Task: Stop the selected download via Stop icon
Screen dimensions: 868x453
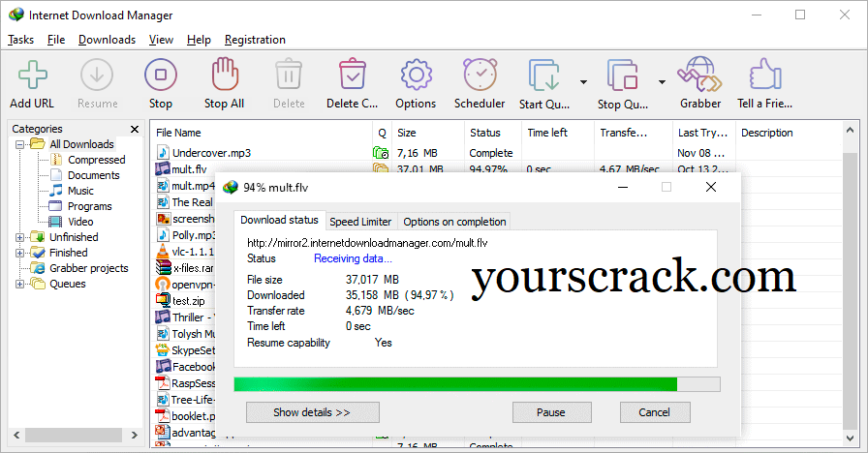Action: click(x=161, y=75)
